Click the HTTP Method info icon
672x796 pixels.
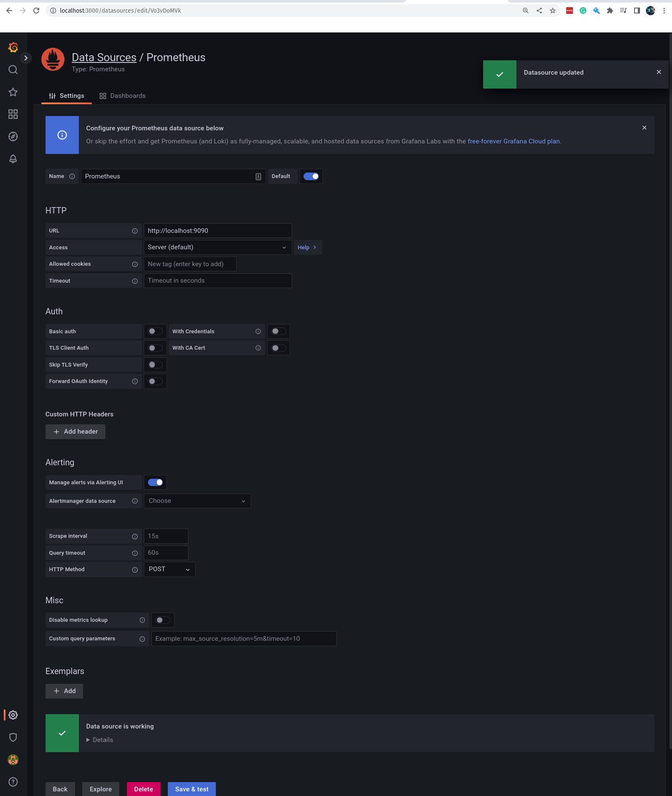pos(135,570)
